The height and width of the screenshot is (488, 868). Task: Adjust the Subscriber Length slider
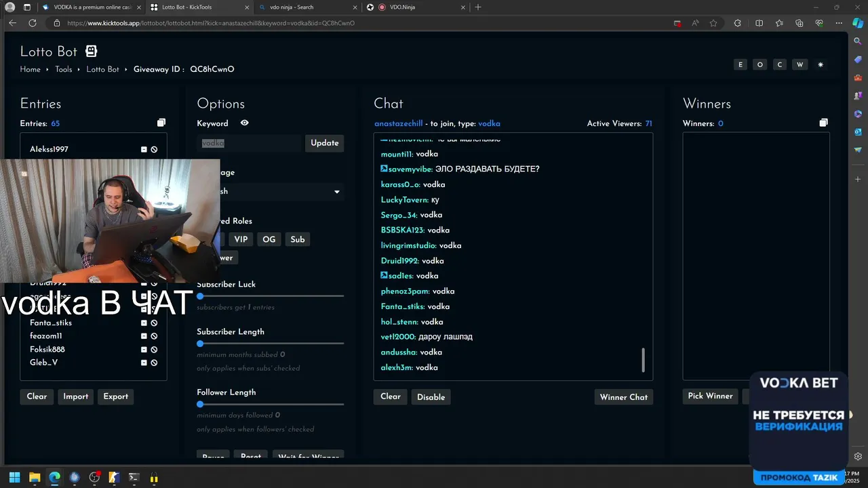point(270,344)
